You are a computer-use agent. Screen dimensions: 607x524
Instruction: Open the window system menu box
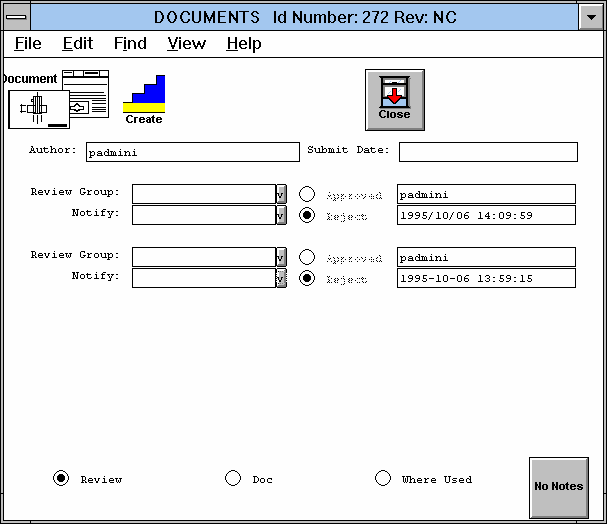coord(16,17)
